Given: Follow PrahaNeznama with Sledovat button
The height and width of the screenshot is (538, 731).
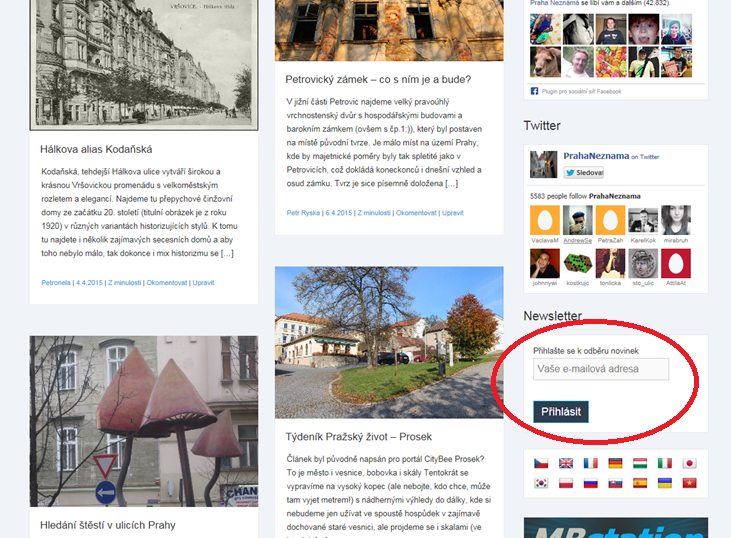Looking at the screenshot, I should (x=584, y=172).
